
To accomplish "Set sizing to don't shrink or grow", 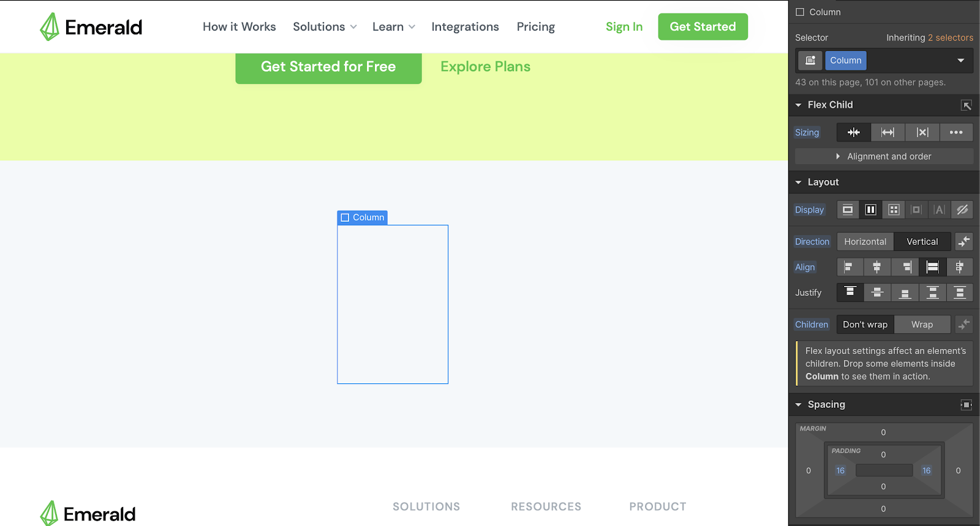I will pos(922,132).
